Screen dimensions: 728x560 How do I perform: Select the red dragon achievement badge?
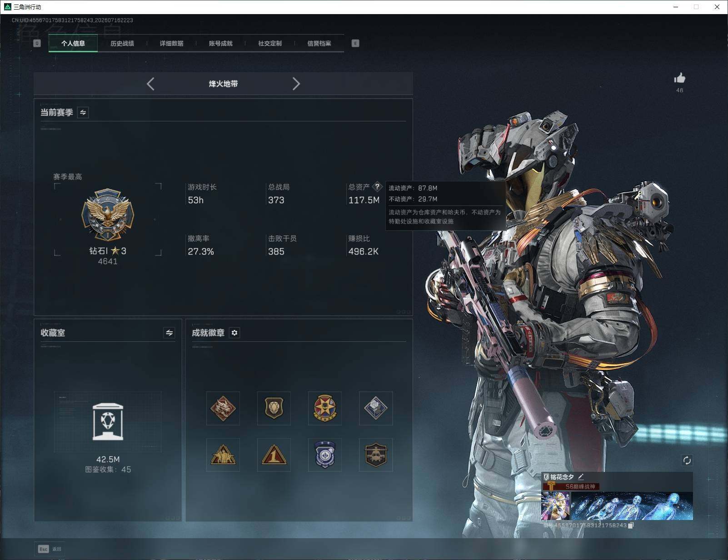[x=223, y=408]
